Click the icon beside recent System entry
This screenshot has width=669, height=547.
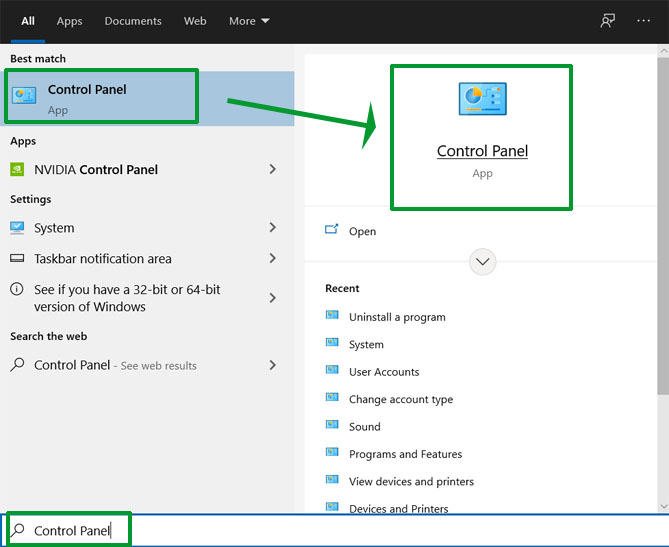(x=332, y=342)
